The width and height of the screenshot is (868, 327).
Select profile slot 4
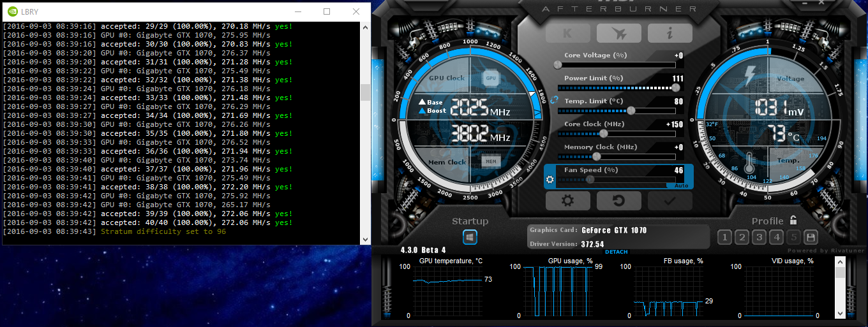[776, 238]
